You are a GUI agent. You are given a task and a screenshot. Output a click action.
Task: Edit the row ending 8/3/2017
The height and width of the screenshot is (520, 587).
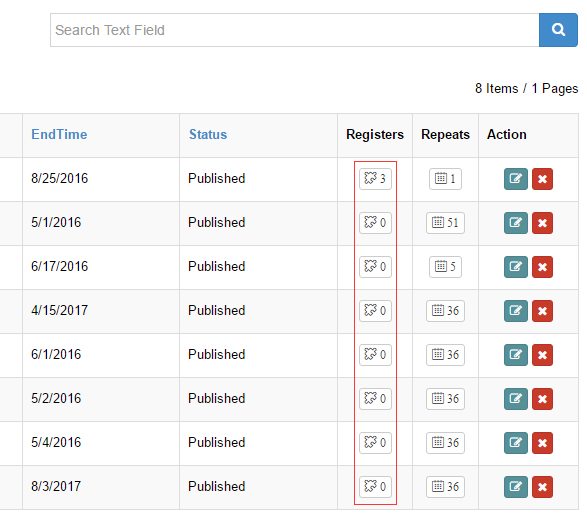(515, 487)
